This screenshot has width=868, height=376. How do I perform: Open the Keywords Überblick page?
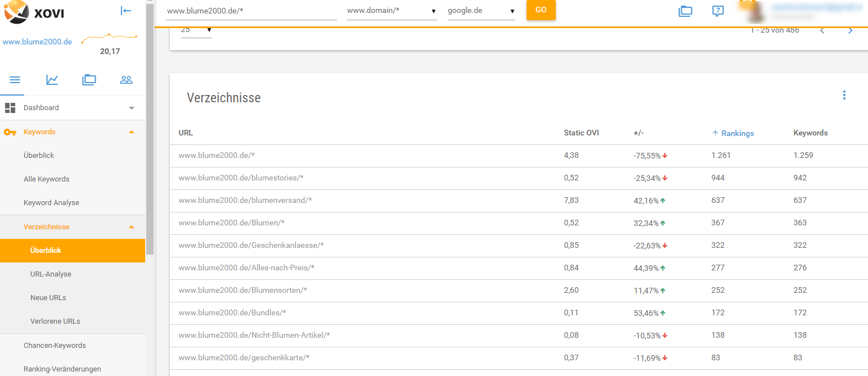point(39,156)
